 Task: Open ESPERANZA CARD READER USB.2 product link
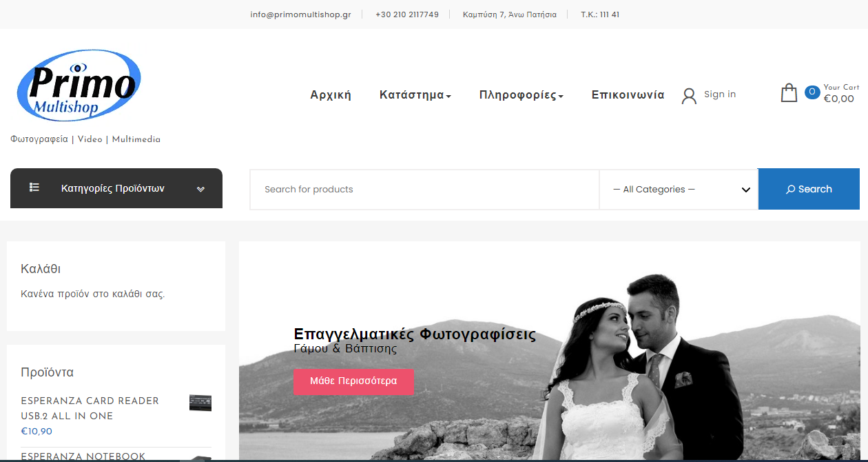coord(90,408)
